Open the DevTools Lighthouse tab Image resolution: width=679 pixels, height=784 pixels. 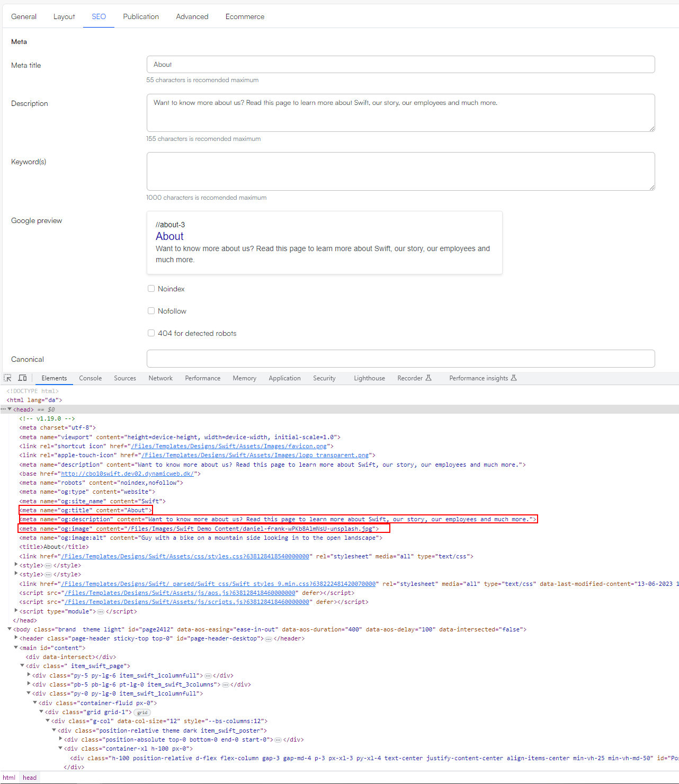click(x=370, y=378)
